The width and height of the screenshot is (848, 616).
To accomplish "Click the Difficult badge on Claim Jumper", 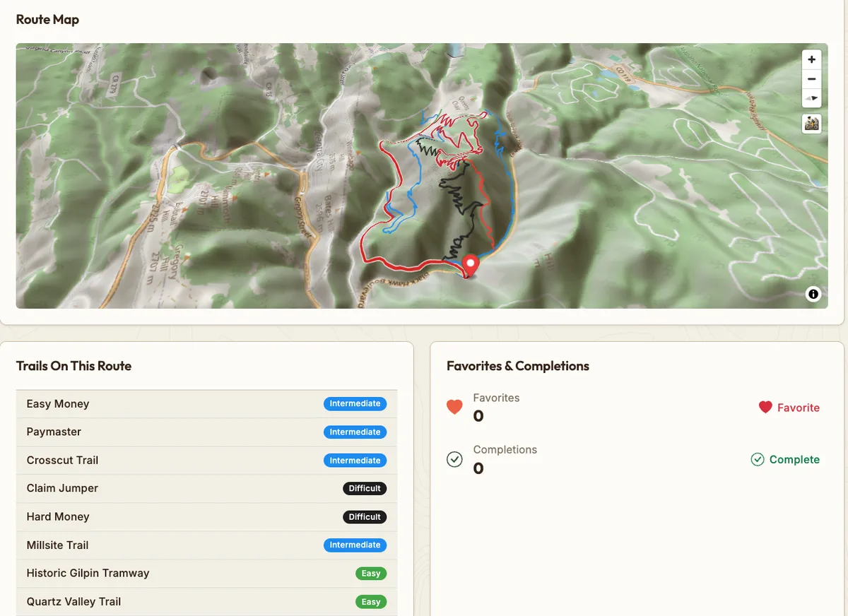I will point(365,489).
